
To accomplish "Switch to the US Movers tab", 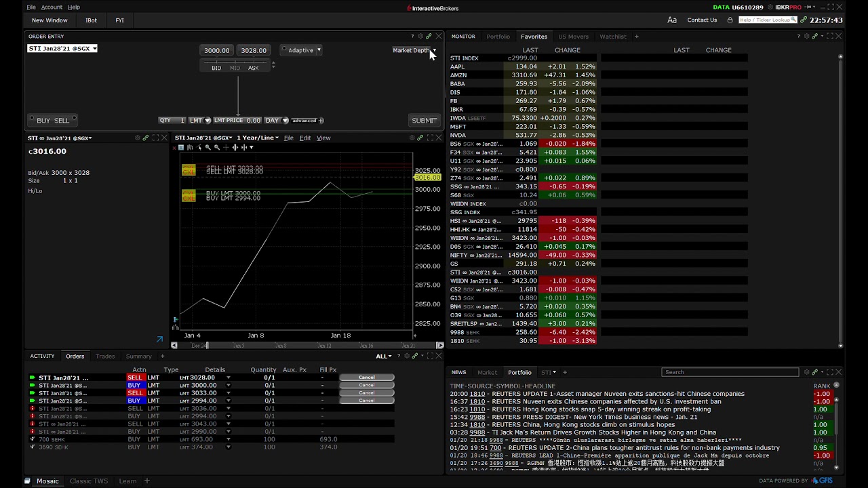I will 573,37.
